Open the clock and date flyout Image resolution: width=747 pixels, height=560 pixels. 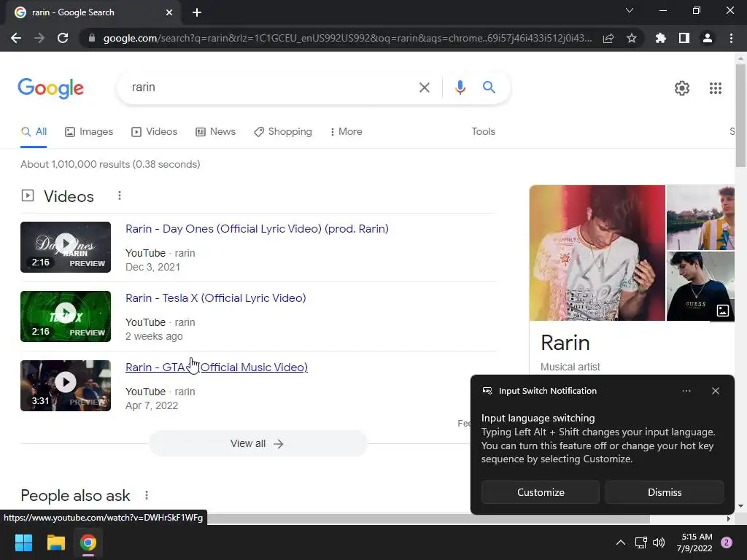[694, 542]
